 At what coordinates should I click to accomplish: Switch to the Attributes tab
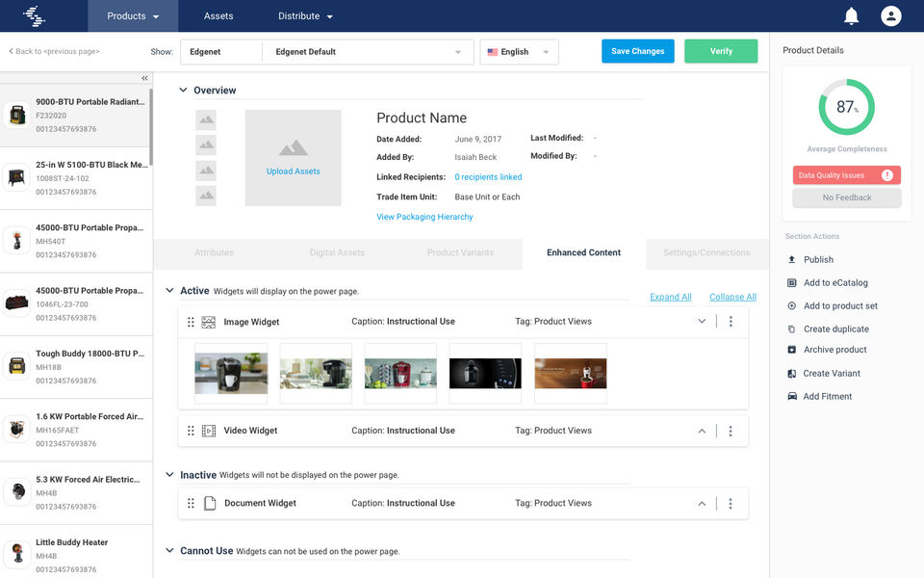point(214,252)
